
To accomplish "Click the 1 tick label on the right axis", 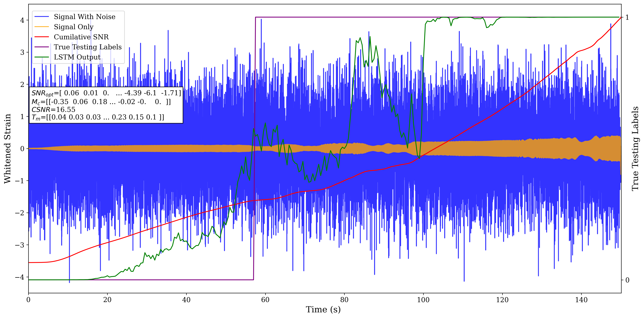I will (627, 17).
